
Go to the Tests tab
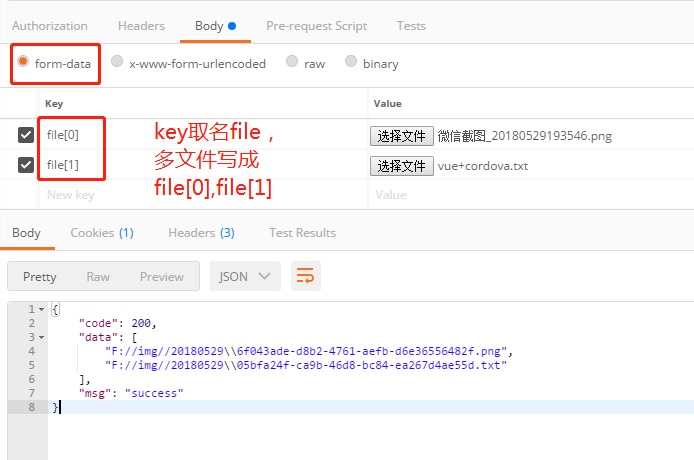click(x=411, y=26)
